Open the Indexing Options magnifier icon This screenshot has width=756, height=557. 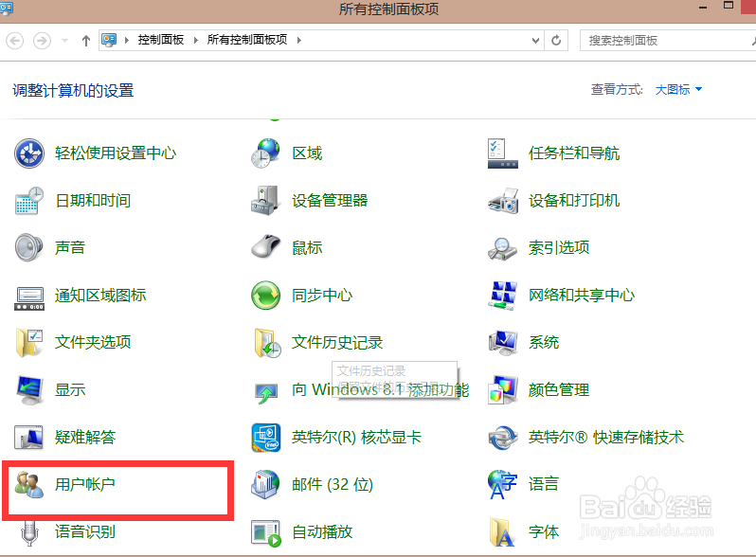click(502, 248)
